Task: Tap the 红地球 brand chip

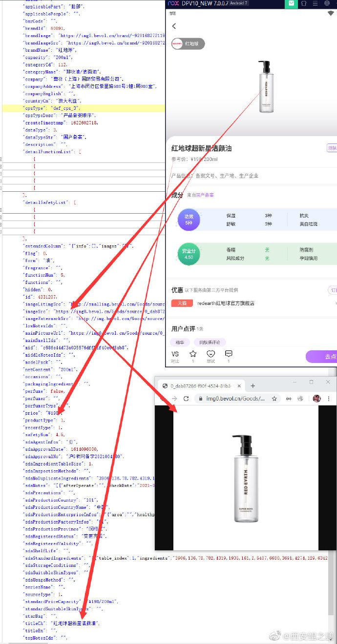Action: (x=188, y=43)
